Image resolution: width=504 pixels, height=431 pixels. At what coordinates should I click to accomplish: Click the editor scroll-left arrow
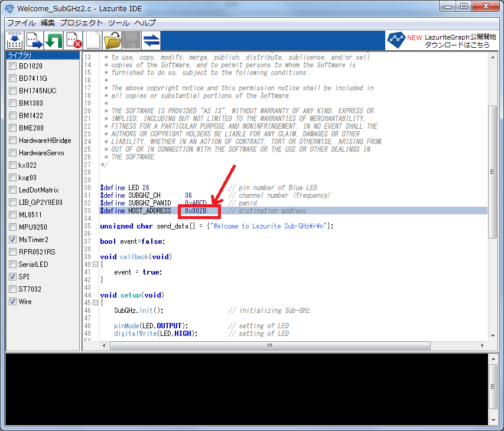coord(104,345)
